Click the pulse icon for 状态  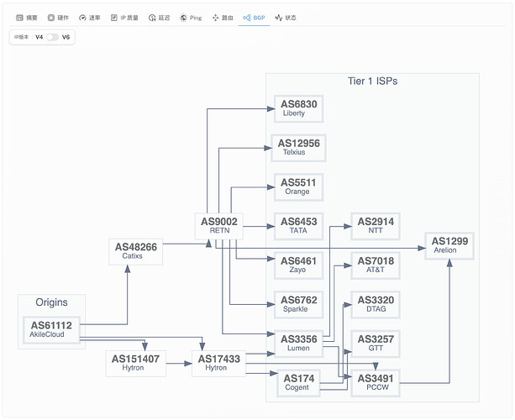279,18
